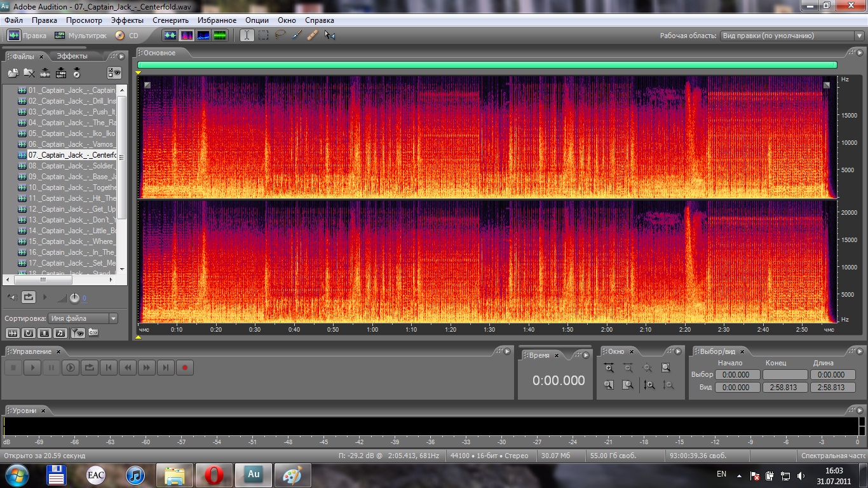Viewport: 868px width, 488px height.
Task: Toggle full file paths display
Action: click(x=93, y=332)
